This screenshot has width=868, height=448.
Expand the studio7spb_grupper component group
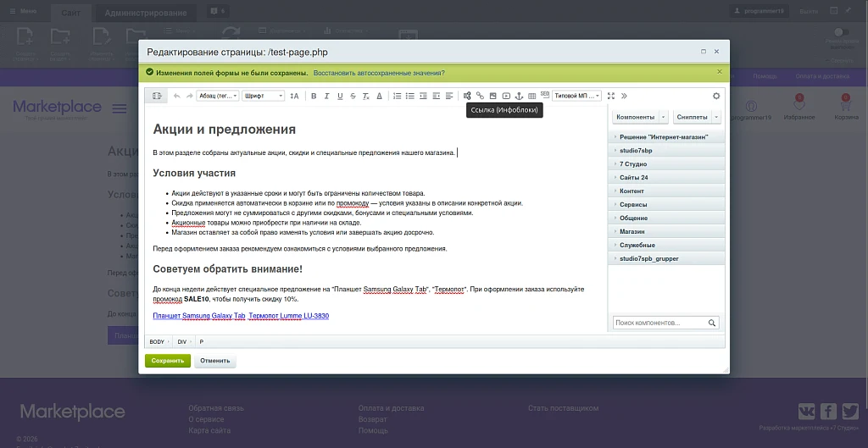pos(666,258)
